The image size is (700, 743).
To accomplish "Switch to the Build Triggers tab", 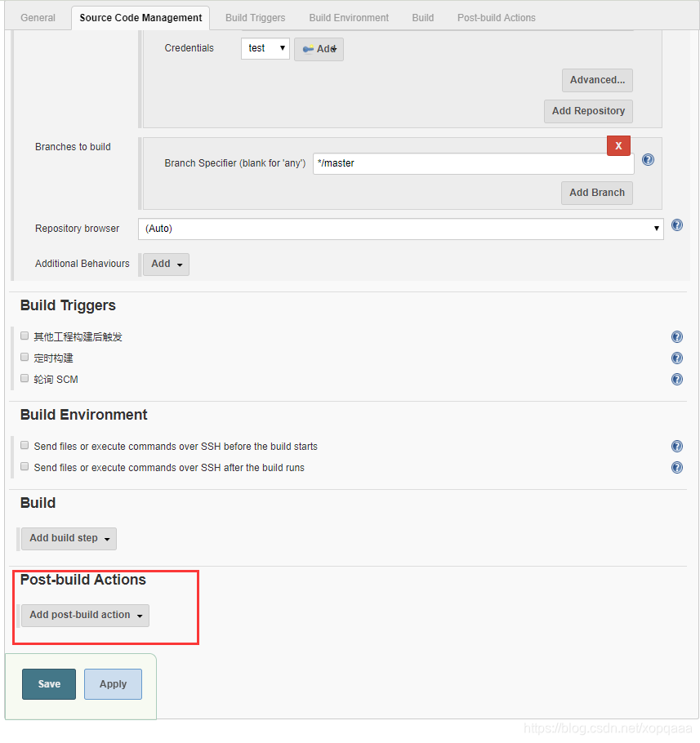I will click(255, 17).
